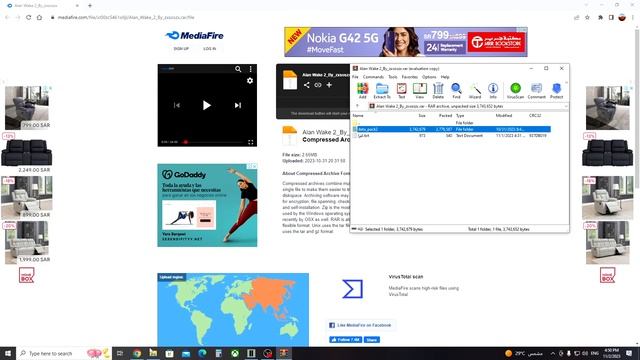Toggle video player fullscreen
Viewport: 640px width, 360px height.
(x=251, y=142)
